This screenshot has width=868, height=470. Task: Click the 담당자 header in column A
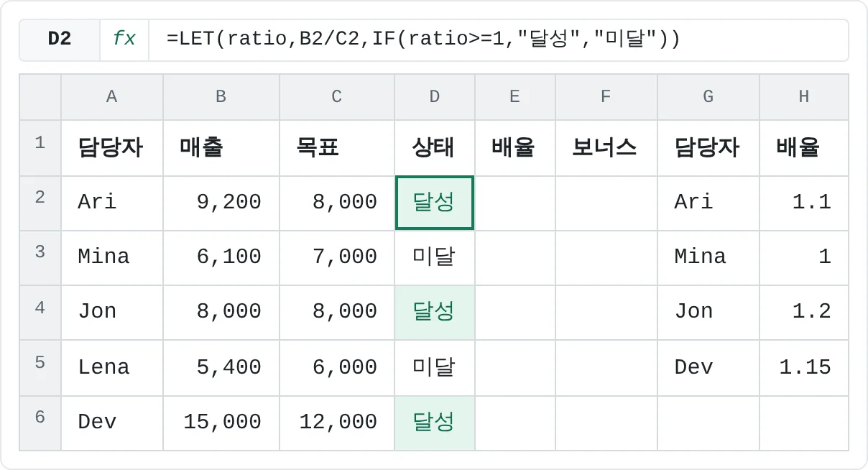[x=112, y=148]
